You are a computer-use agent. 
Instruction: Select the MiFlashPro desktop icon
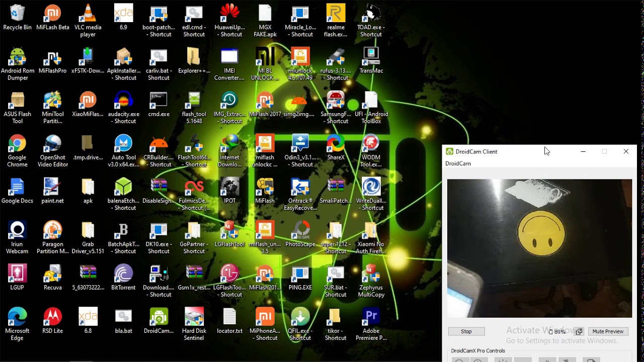[x=53, y=60]
